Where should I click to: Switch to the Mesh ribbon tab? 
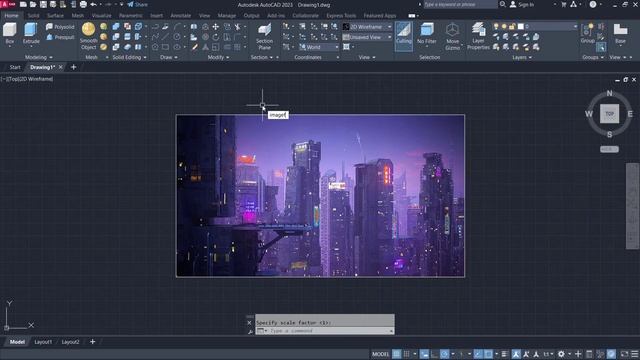78,16
